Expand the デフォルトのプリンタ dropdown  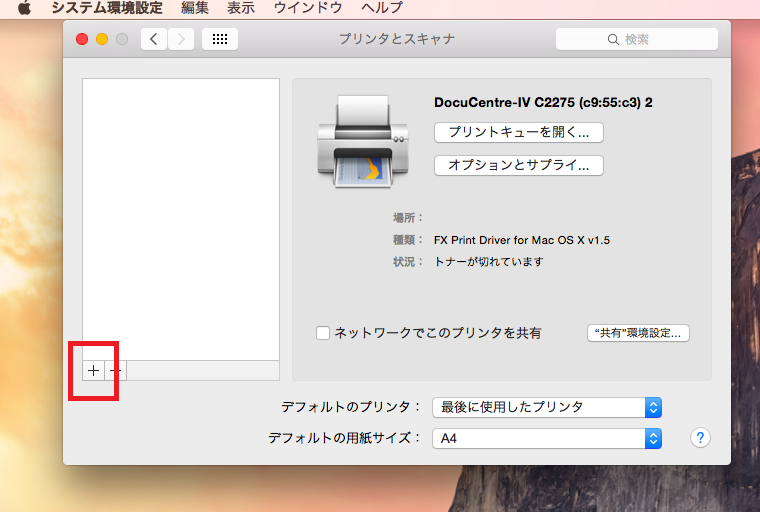tap(547, 407)
